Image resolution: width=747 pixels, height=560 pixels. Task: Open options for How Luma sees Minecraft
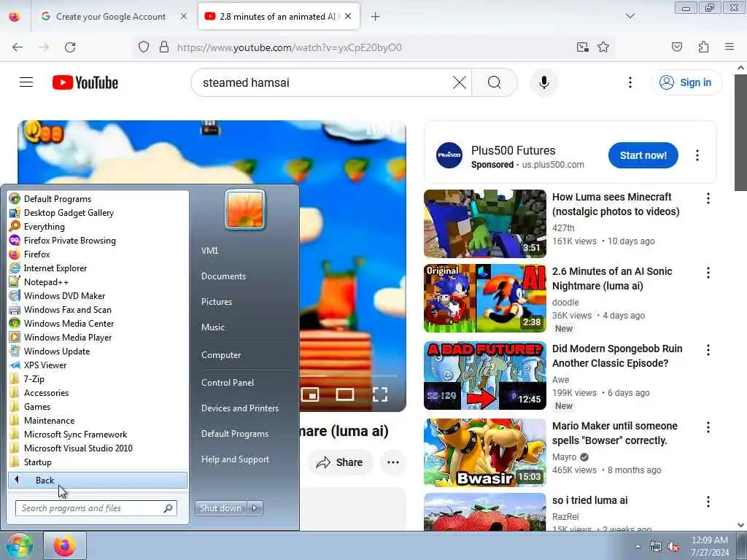(x=708, y=198)
